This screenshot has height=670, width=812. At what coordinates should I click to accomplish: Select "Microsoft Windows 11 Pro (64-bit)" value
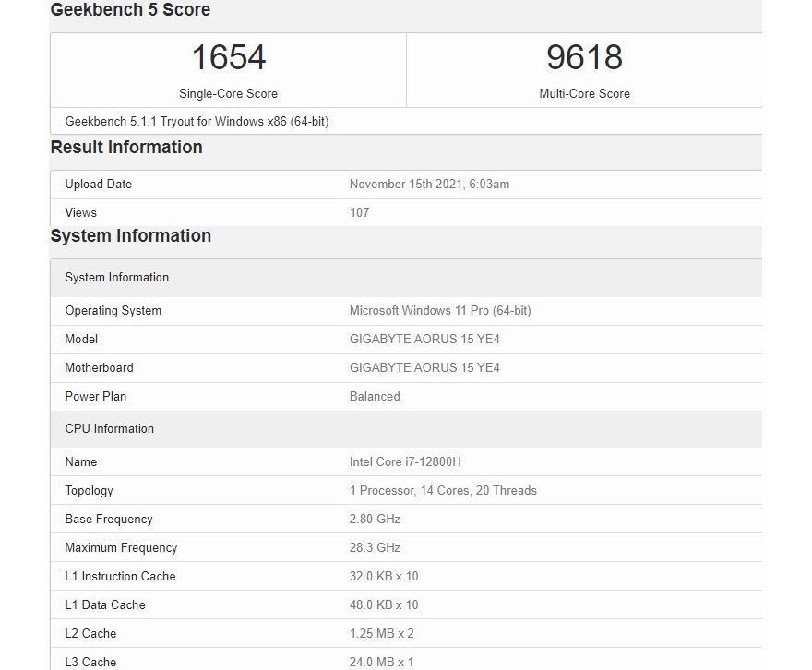click(x=440, y=311)
